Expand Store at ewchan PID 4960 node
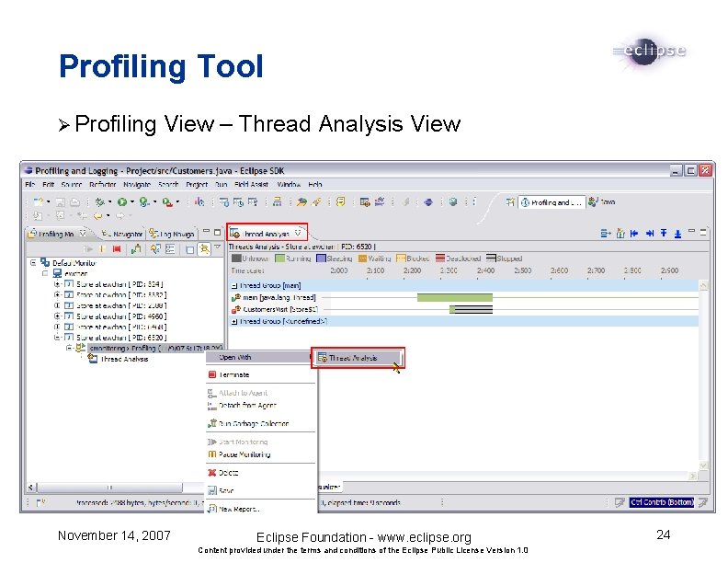This screenshot has width=728, height=563. tap(57, 316)
